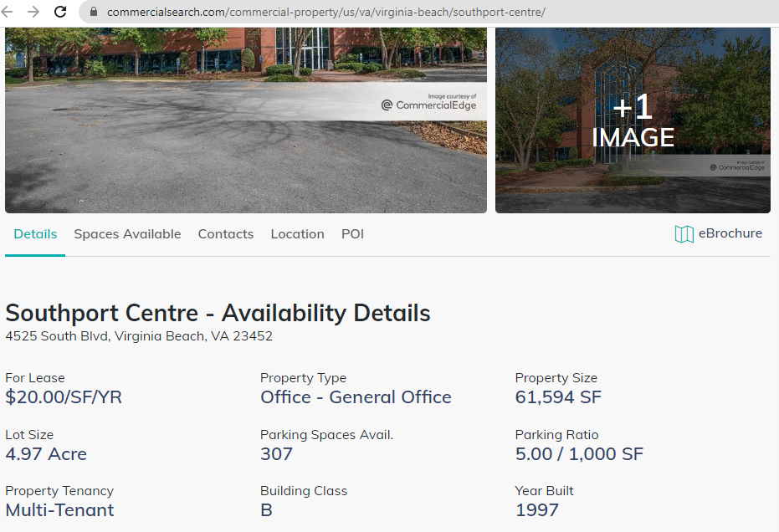The width and height of the screenshot is (779, 532).
Task: Click the Southport Centre Availability Details heading
Action: 218,314
